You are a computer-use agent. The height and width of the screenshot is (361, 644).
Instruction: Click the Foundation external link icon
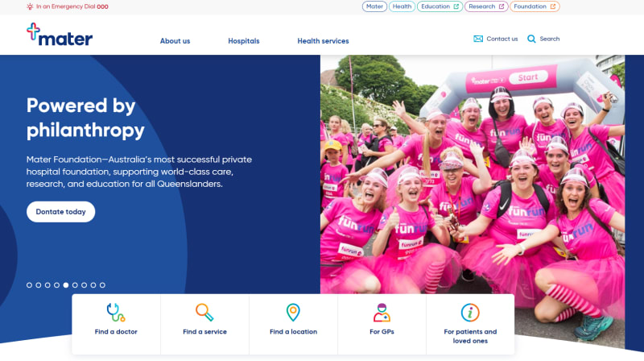[x=553, y=6]
